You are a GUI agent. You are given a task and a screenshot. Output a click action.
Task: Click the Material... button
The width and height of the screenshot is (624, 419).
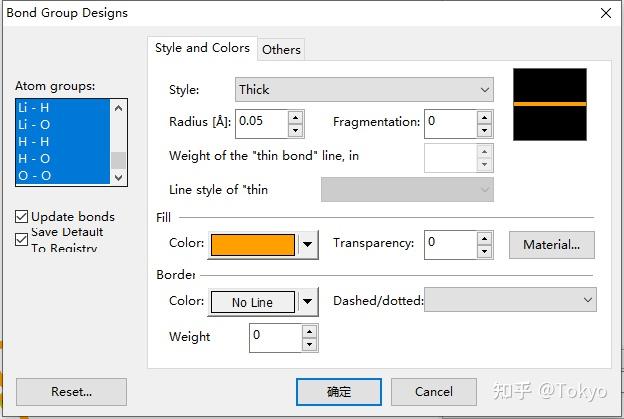(x=551, y=244)
